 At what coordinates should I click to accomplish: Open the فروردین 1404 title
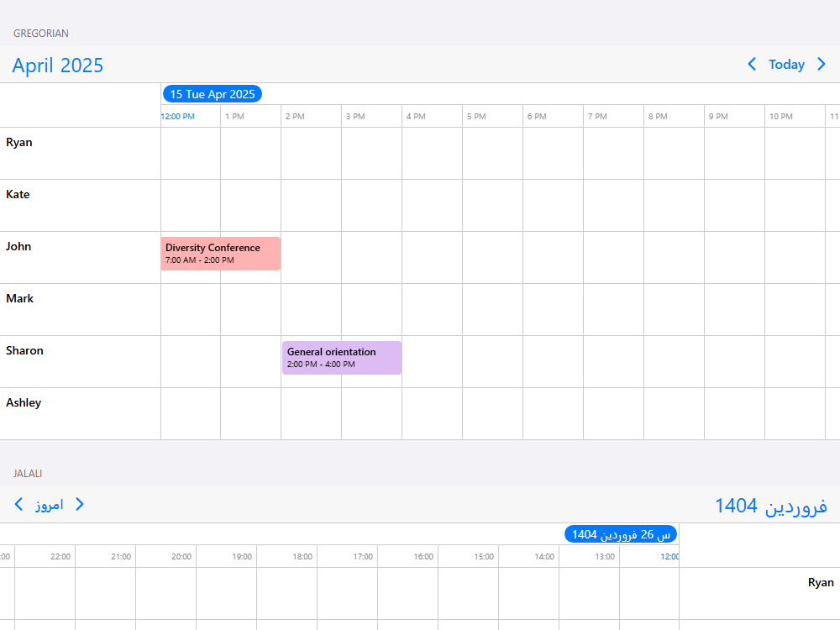tap(771, 506)
